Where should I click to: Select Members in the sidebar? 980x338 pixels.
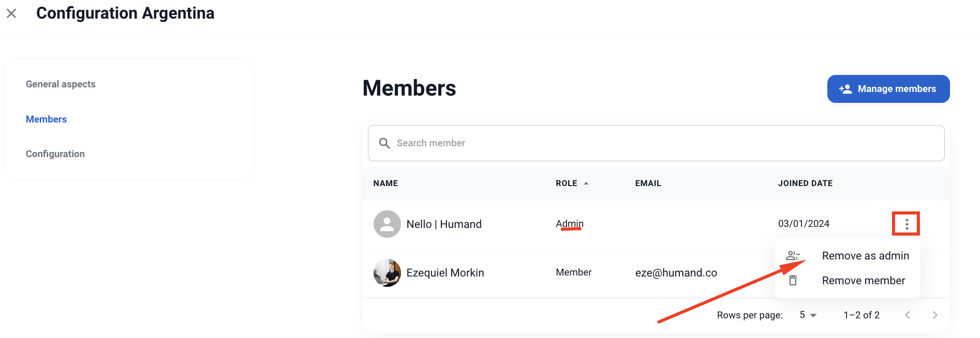46,119
